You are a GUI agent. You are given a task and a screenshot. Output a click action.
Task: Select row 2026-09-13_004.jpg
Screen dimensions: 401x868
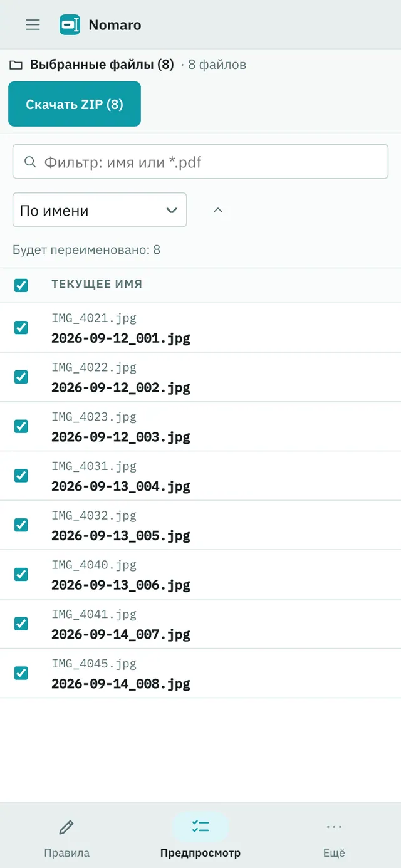pyautogui.click(x=200, y=476)
